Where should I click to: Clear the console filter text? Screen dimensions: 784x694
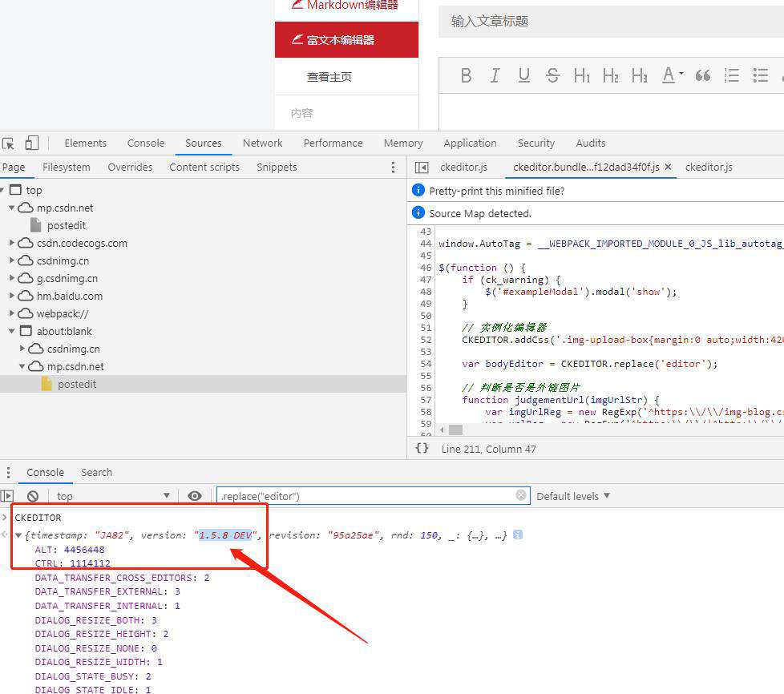click(x=521, y=495)
